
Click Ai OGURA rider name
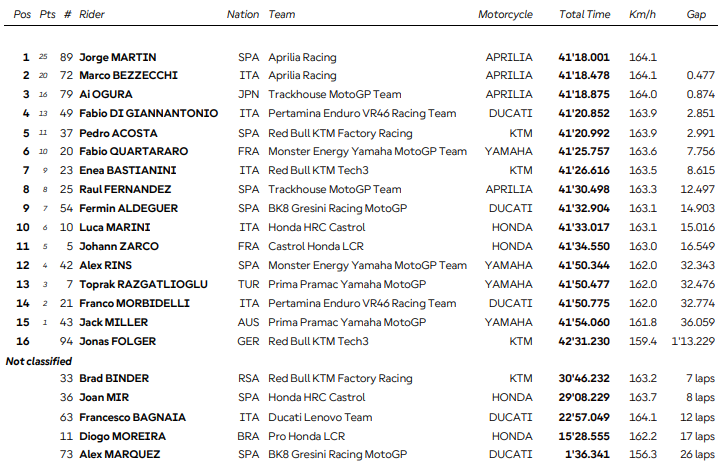click(106, 94)
